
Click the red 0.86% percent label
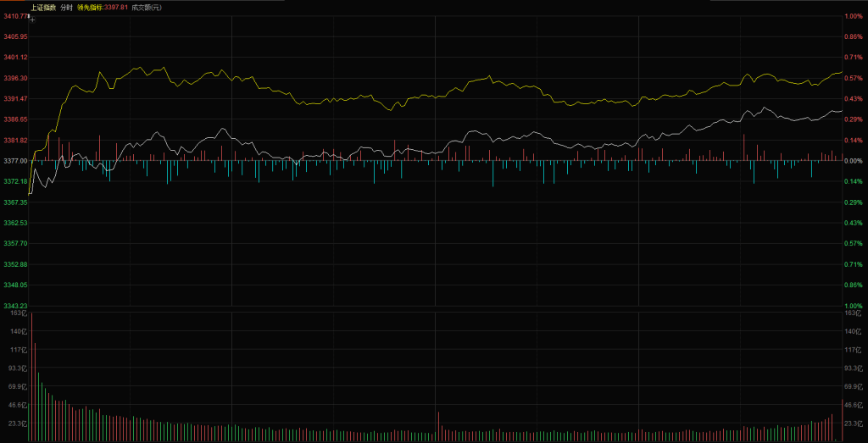pos(854,36)
